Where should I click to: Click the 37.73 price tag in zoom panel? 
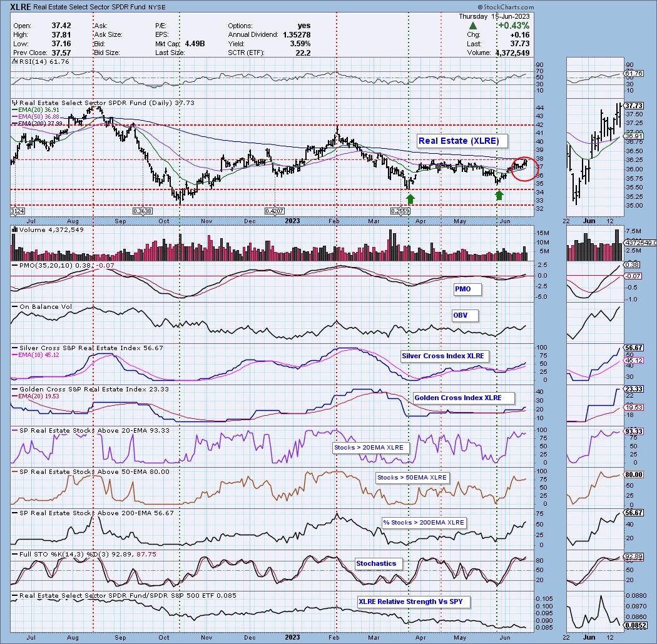coord(634,106)
